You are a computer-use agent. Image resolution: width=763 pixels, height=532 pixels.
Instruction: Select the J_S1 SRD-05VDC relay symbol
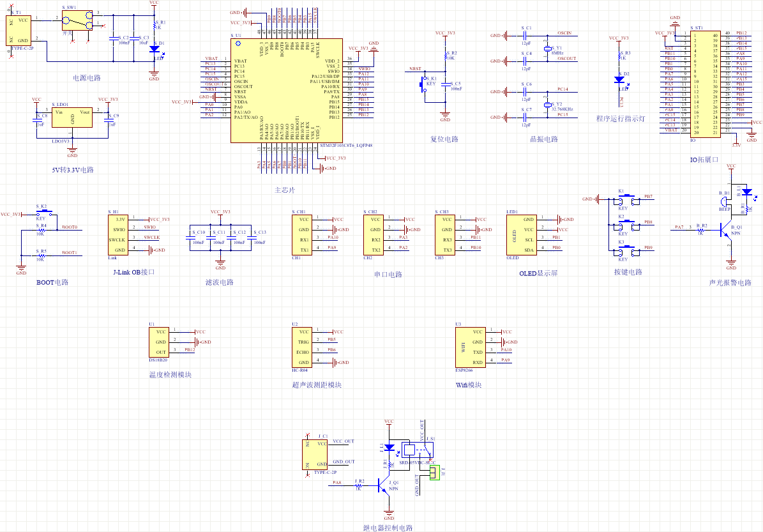[x=417, y=450]
